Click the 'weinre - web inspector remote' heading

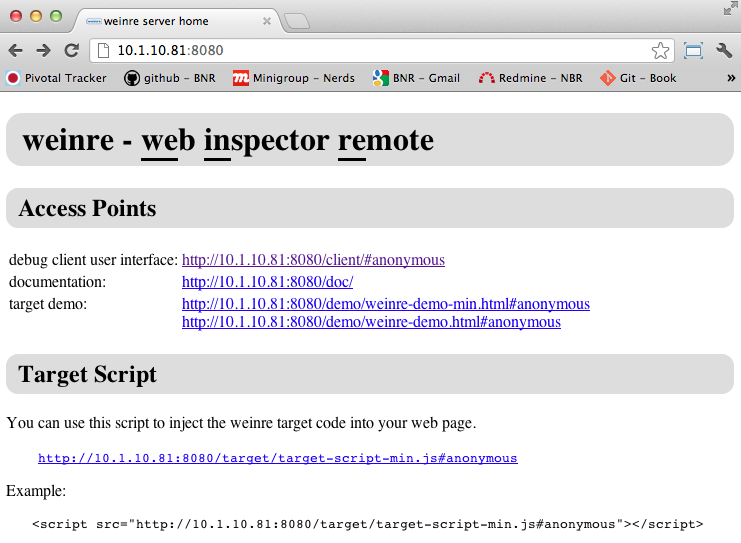(x=228, y=141)
